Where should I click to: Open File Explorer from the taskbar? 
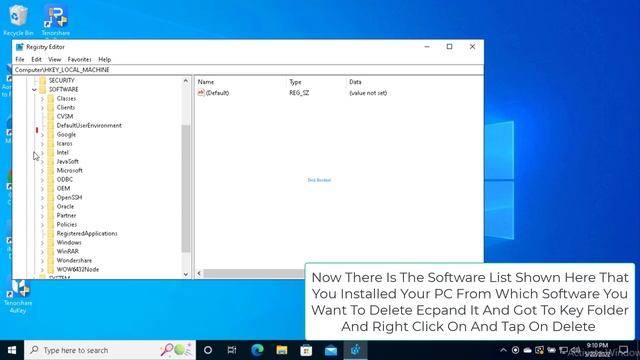[x=282, y=350]
